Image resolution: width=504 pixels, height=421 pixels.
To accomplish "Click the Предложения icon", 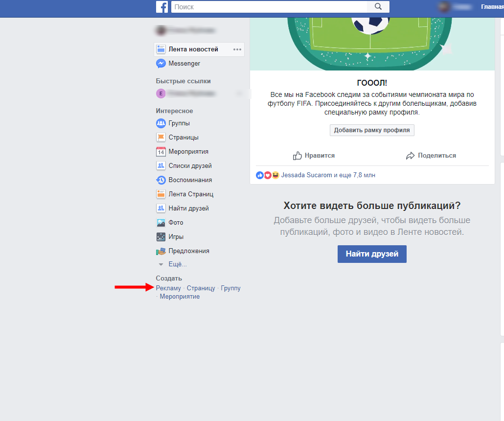I will (x=160, y=251).
